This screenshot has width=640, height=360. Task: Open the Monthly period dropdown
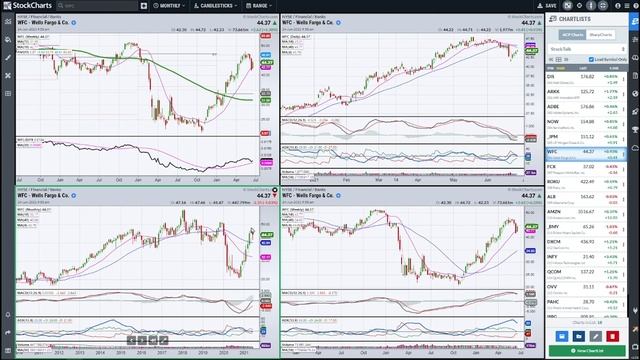point(169,6)
